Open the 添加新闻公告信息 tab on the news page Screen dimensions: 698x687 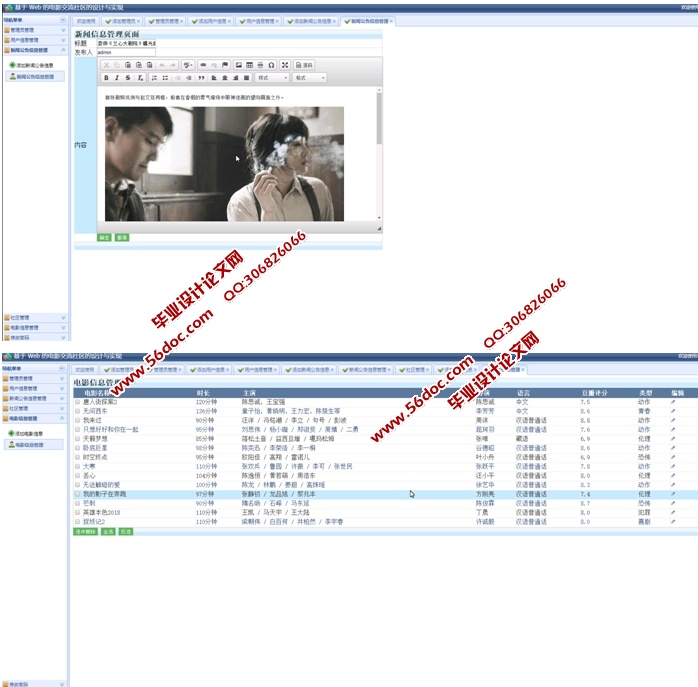tap(312, 21)
